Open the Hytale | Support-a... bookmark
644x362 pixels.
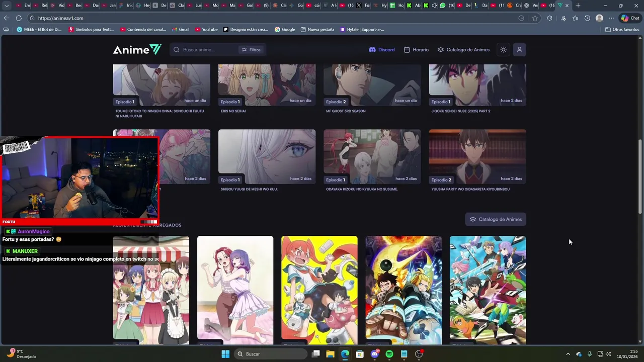pos(362,30)
